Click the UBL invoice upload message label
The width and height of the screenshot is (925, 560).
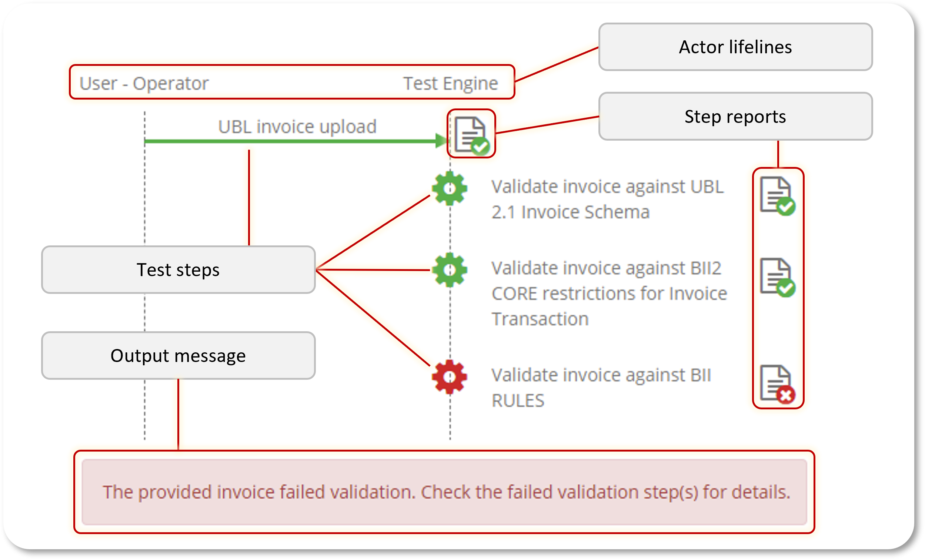point(297,126)
